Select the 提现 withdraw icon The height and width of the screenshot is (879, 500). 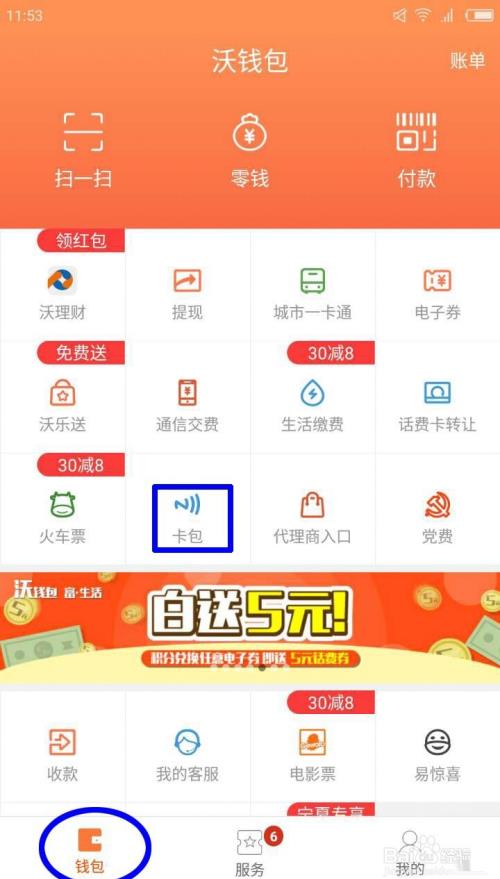pos(187,281)
